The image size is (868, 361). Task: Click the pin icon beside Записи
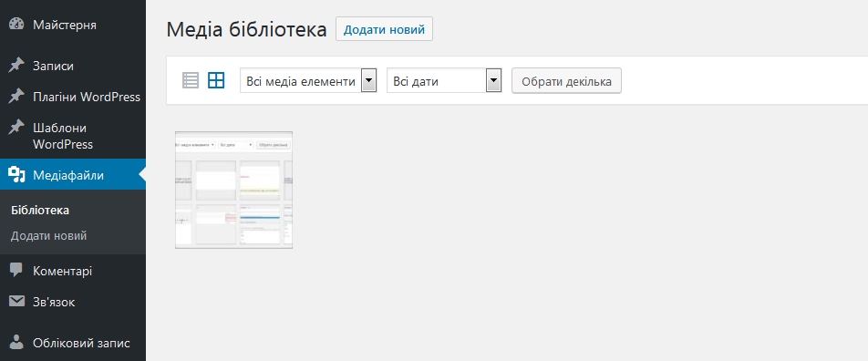(x=16, y=66)
